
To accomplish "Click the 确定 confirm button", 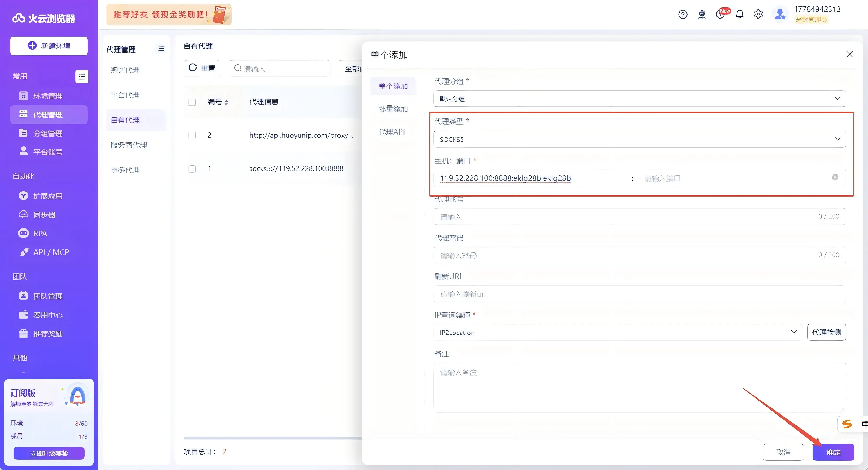I will pyautogui.click(x=833, y=452).
